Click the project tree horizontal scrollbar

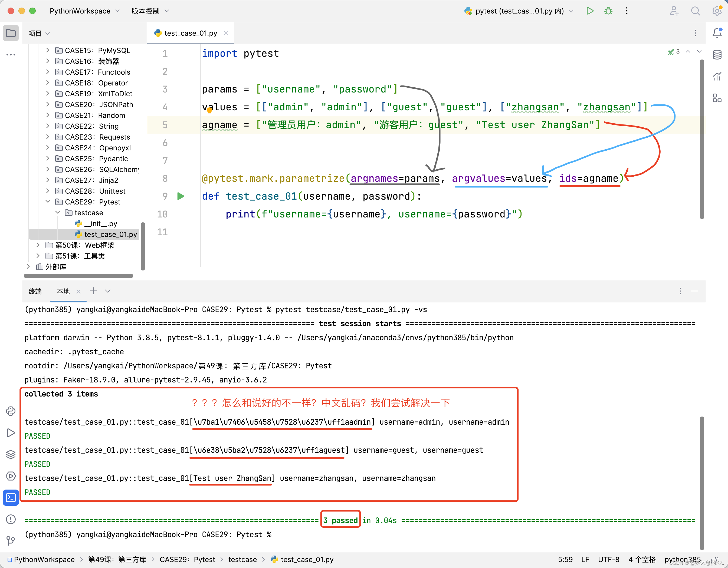79,276
